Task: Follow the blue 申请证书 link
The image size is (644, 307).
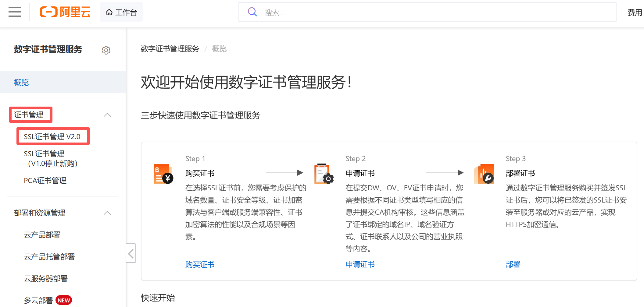Action: point(360,264)
